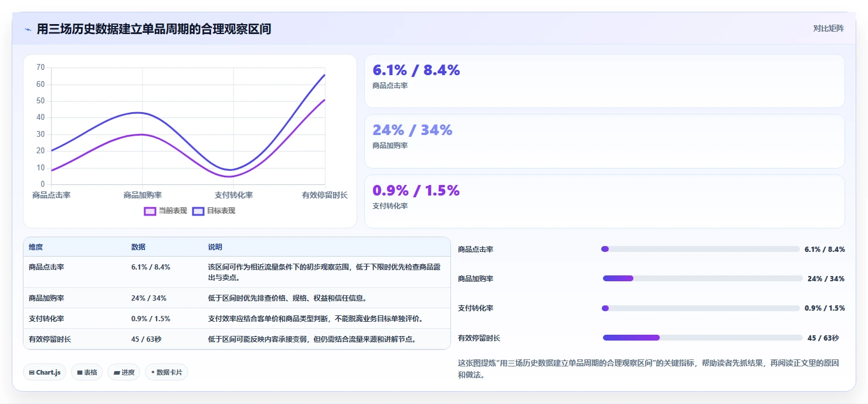Click the 6.1% / 8.4% data card
Viewport: 868px width, 404px height.
tap(605, 81)
